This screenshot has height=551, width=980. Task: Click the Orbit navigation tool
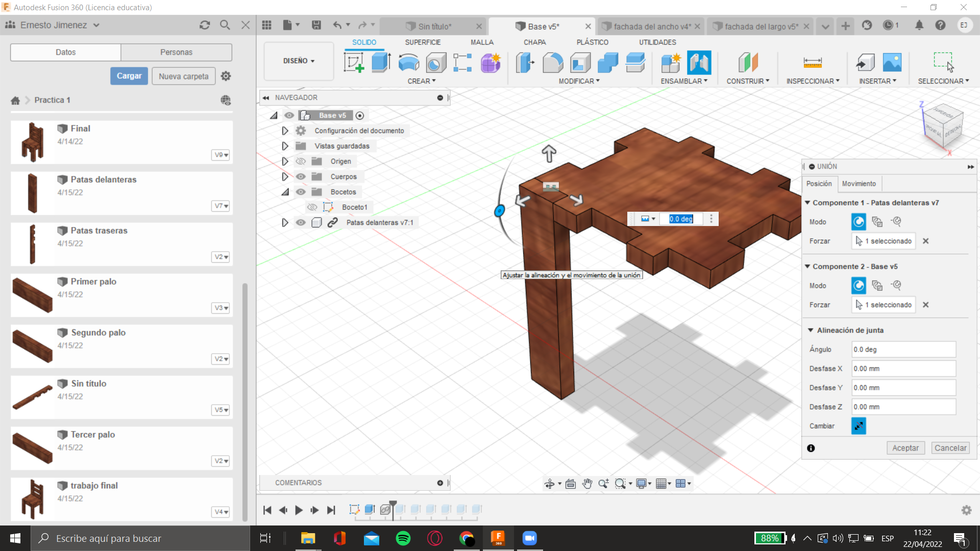550,484
